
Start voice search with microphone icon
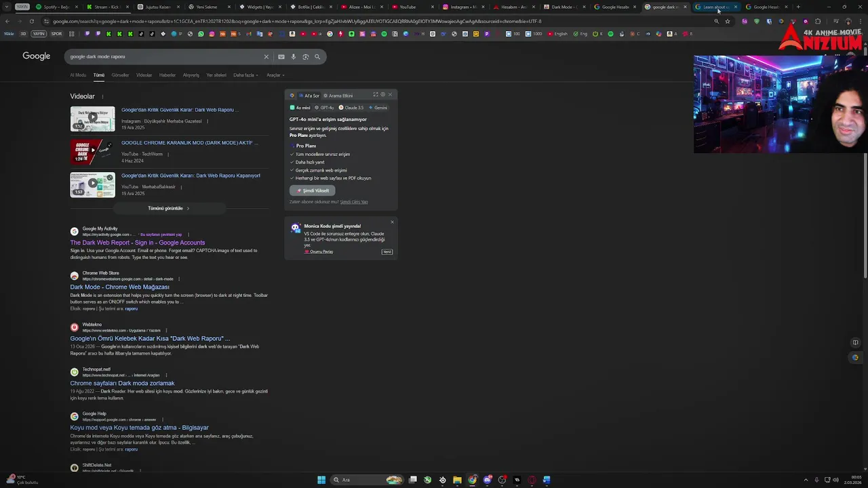[293, 57]
